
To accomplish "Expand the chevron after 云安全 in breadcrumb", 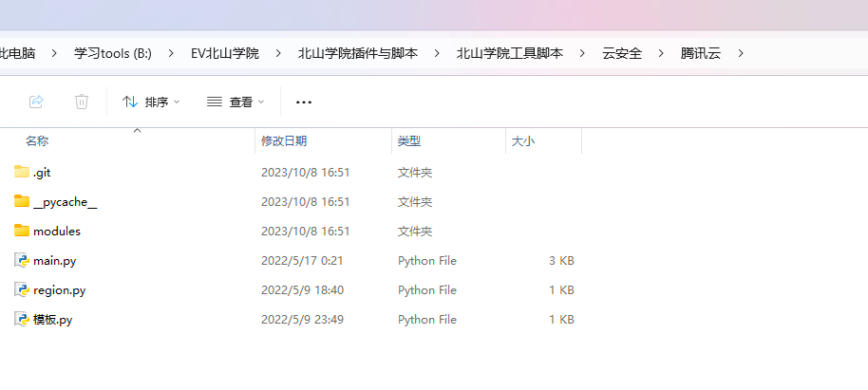I will pos(661,54).
